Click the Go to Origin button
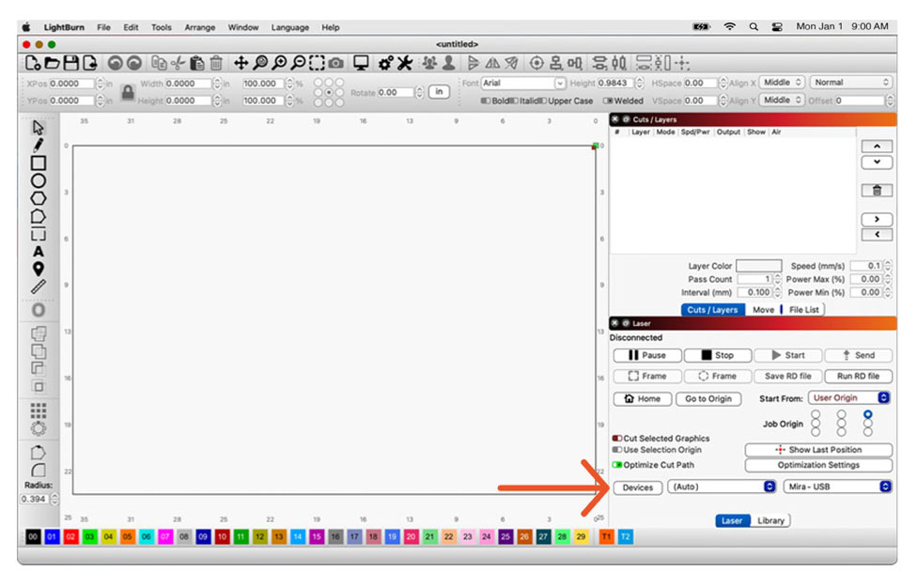The image size is (917, 588). click(708, 399)
